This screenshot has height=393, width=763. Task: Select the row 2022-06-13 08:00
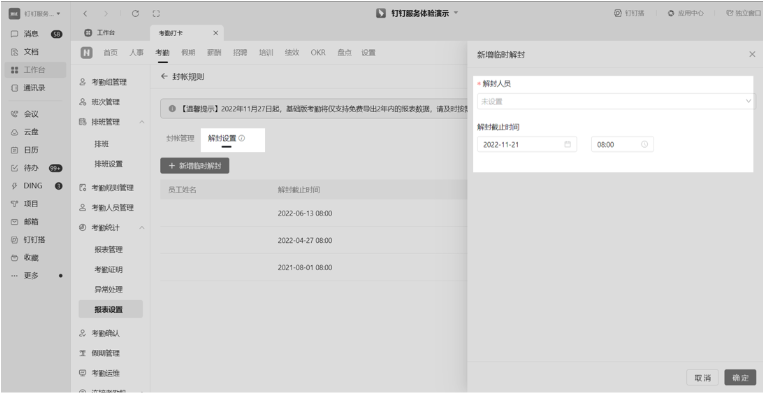313,213
